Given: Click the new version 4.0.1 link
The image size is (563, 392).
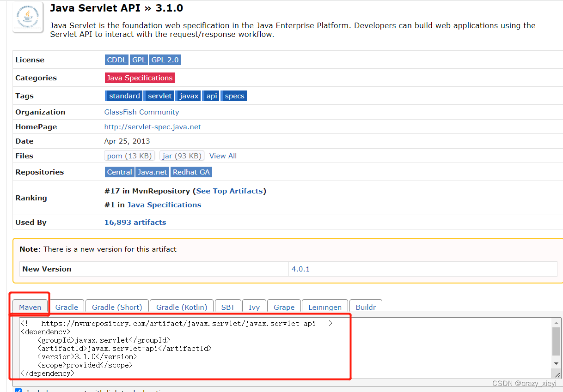Looking at the screenshot, I should (x=300, y=269).
